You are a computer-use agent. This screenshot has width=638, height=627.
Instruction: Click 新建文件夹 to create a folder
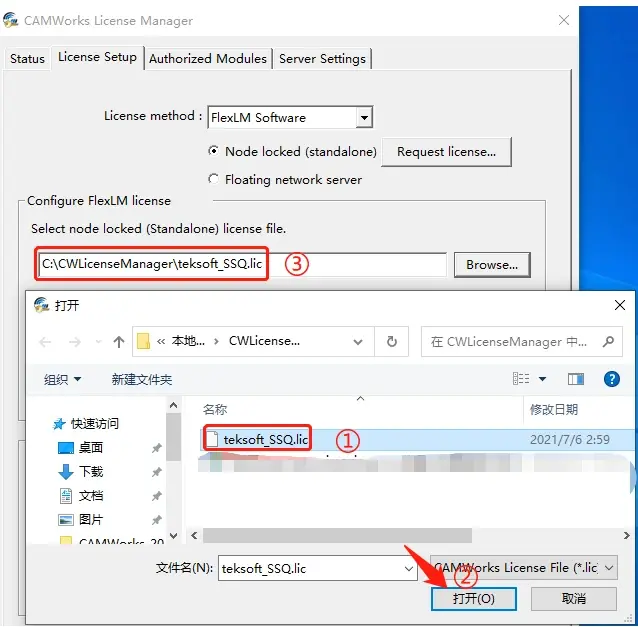tap(142, 380)
